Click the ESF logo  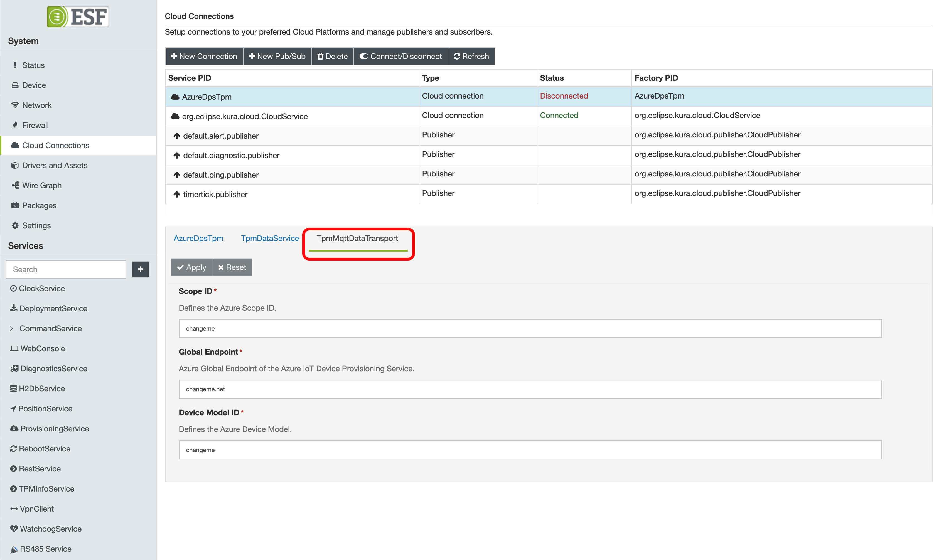pyautogui.click(x=78, y=17)
